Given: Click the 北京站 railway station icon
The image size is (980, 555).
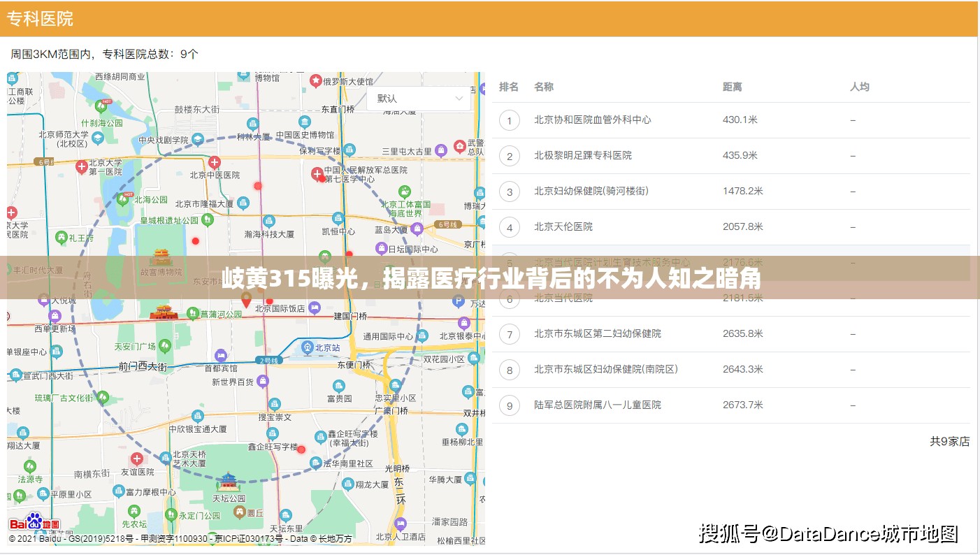Looking at the screenshot, I should [x=307, y=347].
